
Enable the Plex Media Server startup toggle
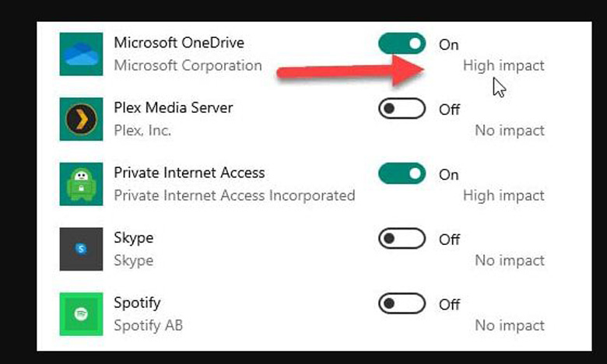(402, 109)
